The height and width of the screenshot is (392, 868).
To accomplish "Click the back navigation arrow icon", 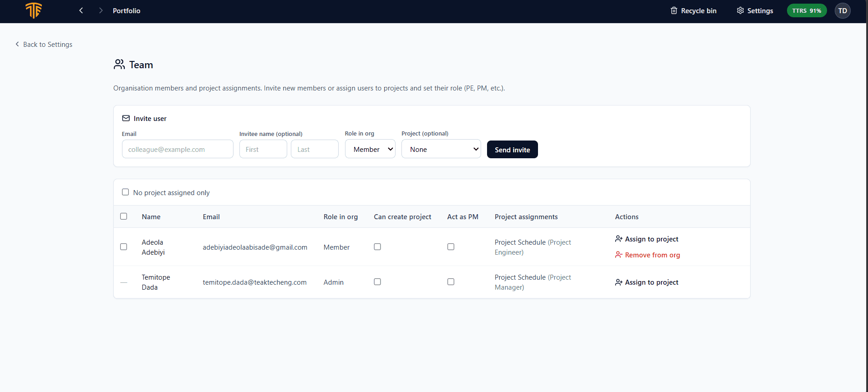I will [81, 10].
